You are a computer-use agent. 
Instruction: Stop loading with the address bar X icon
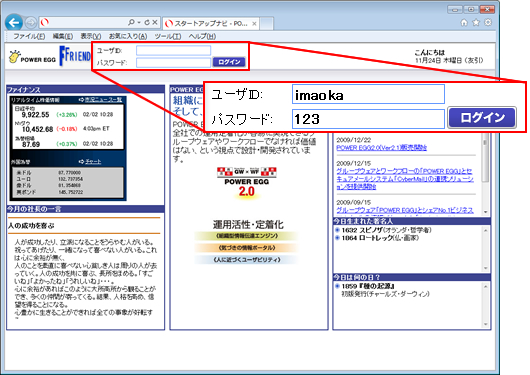pyautogui.click(x=155, y=22)
